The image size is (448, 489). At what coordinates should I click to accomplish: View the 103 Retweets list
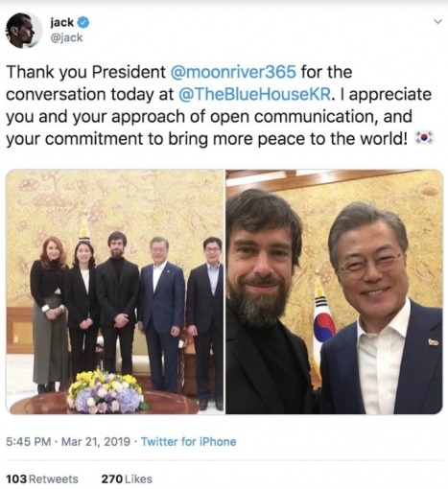pos(42,478)
